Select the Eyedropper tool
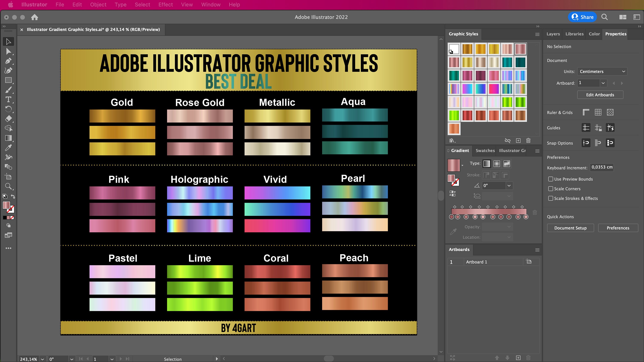This screenshot has height=362, width=644. (x=9, y=148)
